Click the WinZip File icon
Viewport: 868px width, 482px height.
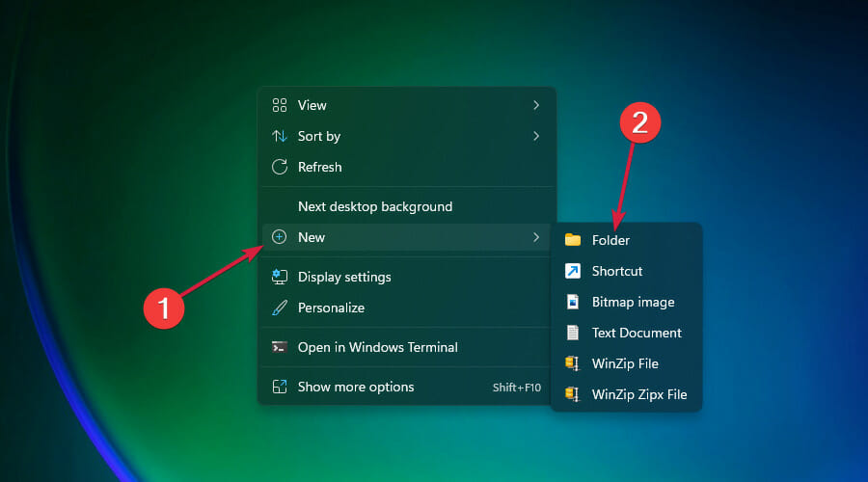coord(572,363)
